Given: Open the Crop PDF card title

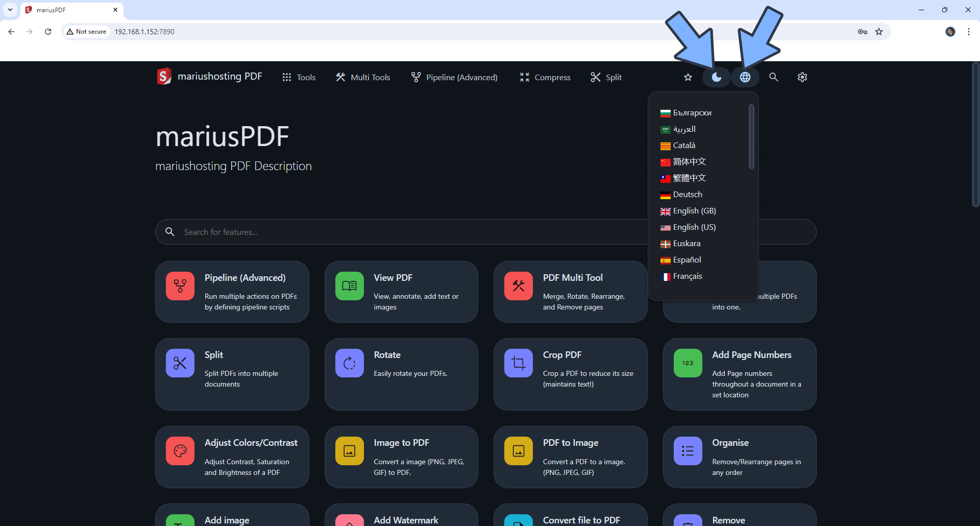Looking at the screenshot, I should click(562, 355).
